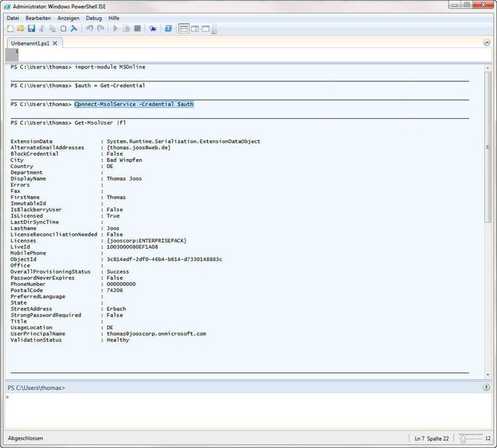This screenshot has width=497, height=448.
Task: Click the DisplayName value 'Thomas Joos'
Action: (x=124, y=178)
